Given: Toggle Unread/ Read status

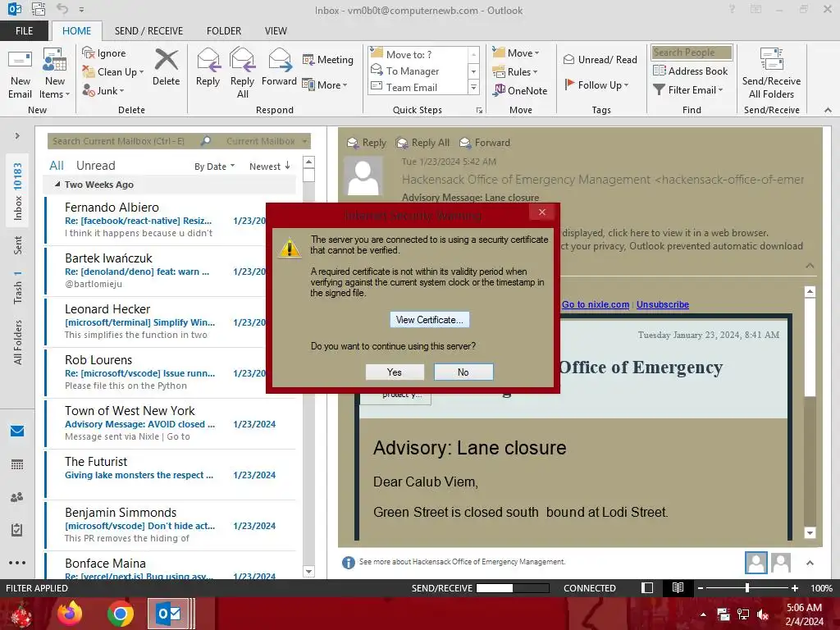Looking at the screenshot, I should pyautogui.click(x=600, y=59).
